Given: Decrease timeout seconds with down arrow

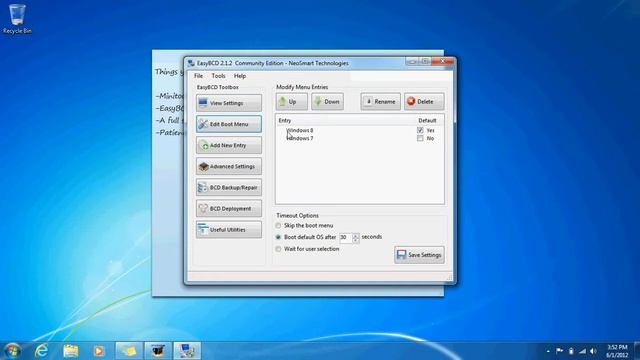Looking at the screenshot, I should (356, 240).
